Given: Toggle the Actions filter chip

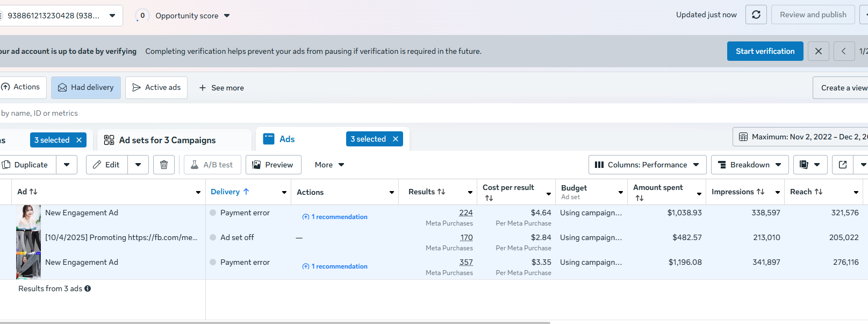Looking at the screenshot, I should (x=21, y=87).
